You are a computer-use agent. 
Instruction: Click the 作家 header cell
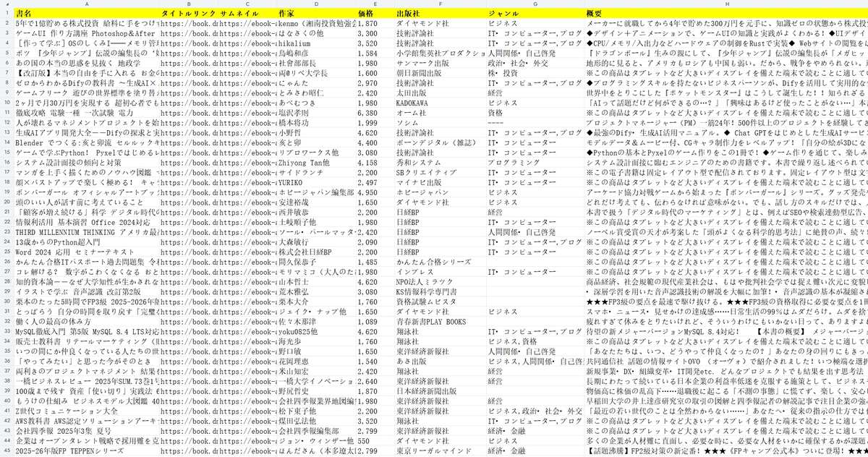coord(317,14)
